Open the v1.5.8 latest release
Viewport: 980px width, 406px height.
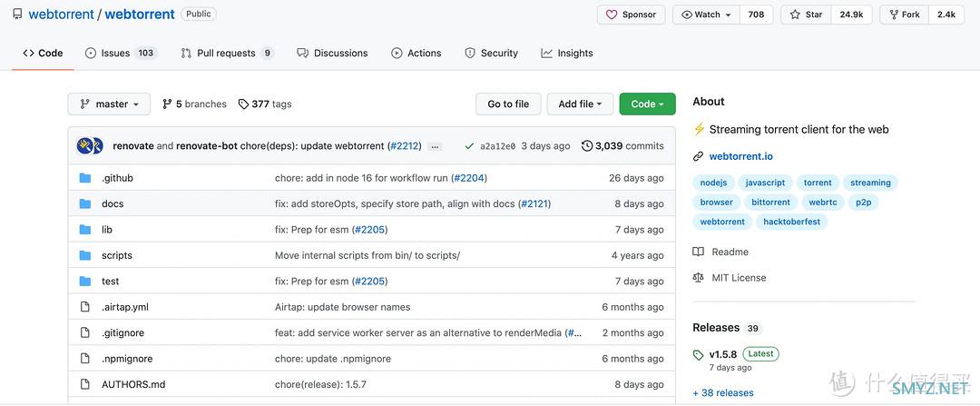pyautogui.click(x=723, y=354)
